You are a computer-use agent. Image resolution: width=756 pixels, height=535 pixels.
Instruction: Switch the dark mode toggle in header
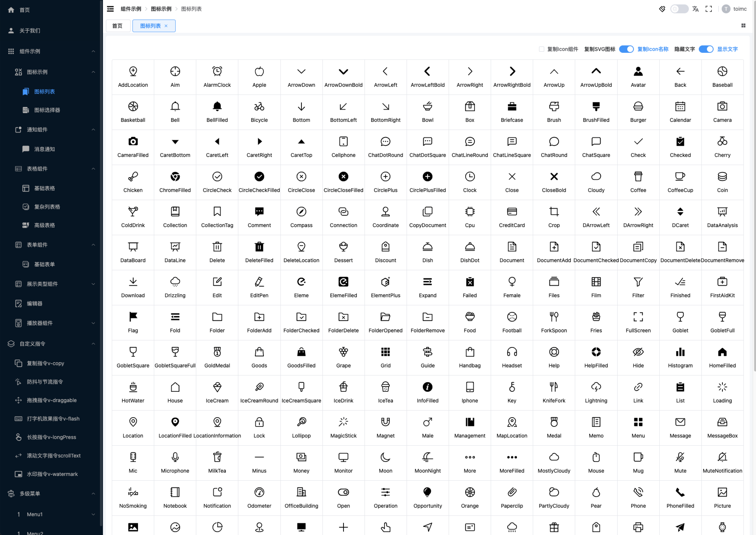[679, 9]
